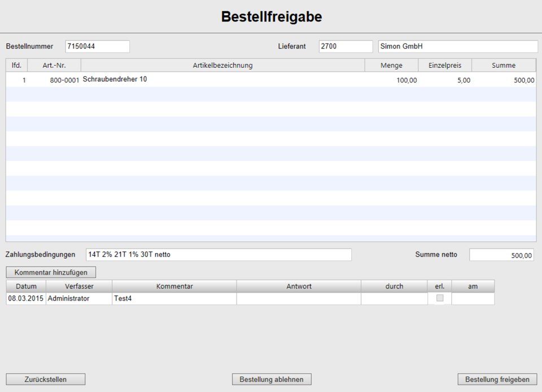
Task: Select quantity cell 100,00
Action: tap(391, 80)
